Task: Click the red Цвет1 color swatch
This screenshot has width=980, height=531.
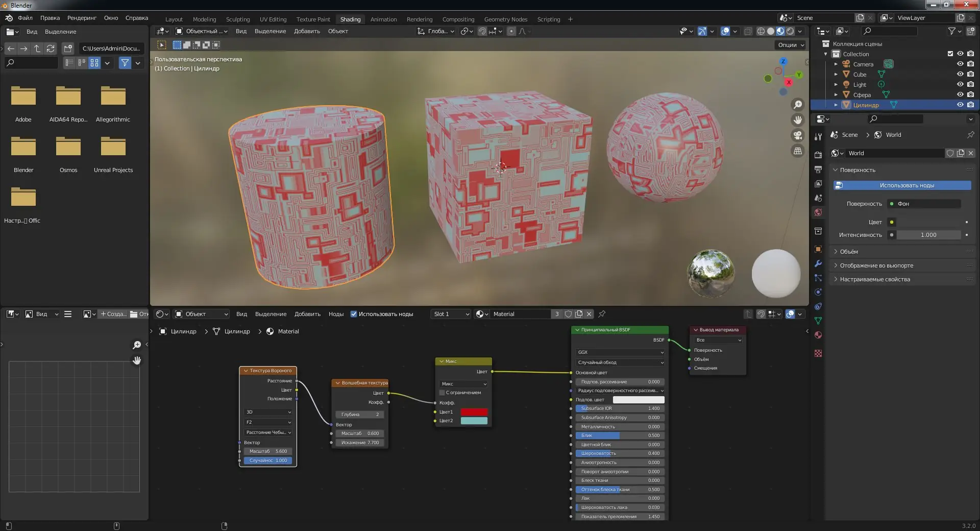Action: (474, 412)
